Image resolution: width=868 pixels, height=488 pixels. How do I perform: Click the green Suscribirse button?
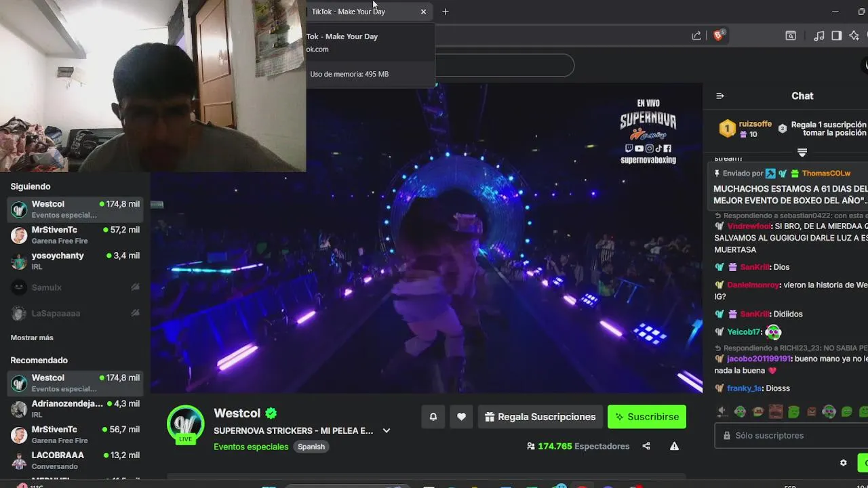[x=647, y=417]
